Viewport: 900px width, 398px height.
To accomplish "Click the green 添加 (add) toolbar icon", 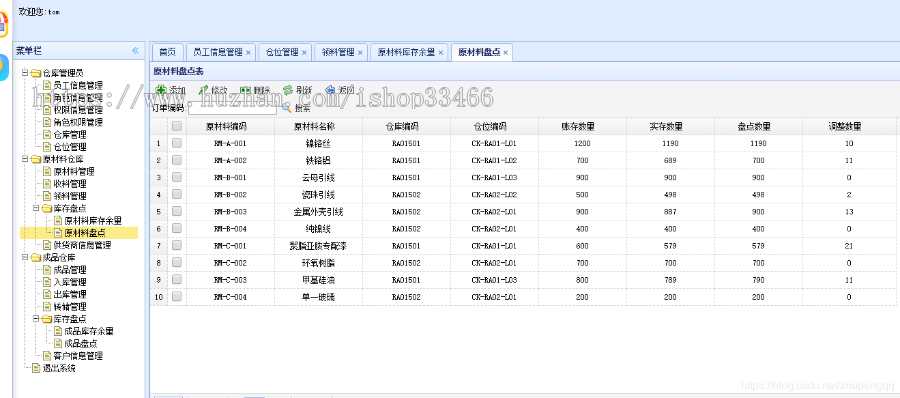I will [x=161, y=90].
